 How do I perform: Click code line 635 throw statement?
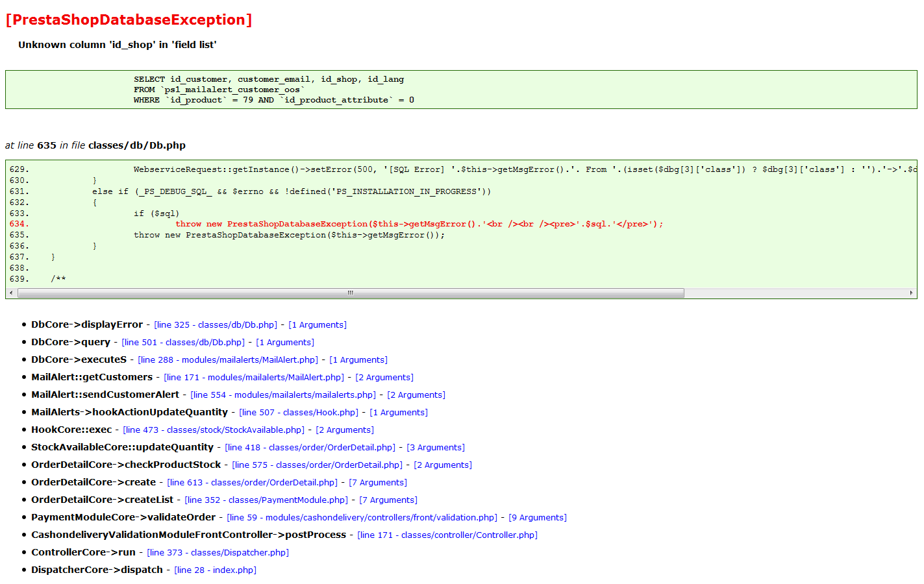290,235
